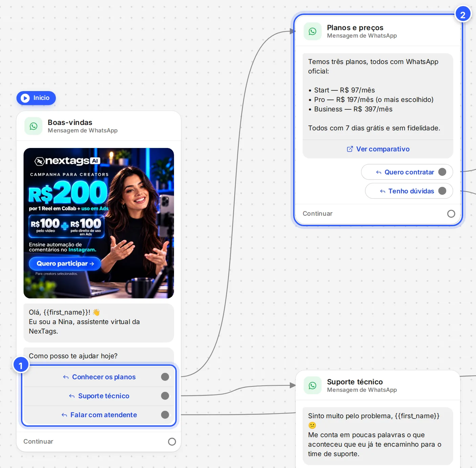The width and height of the screenshot is (476, 468).
Task: Click the Continuar label in Planos e preços node
Action: (x=318, y=214)
